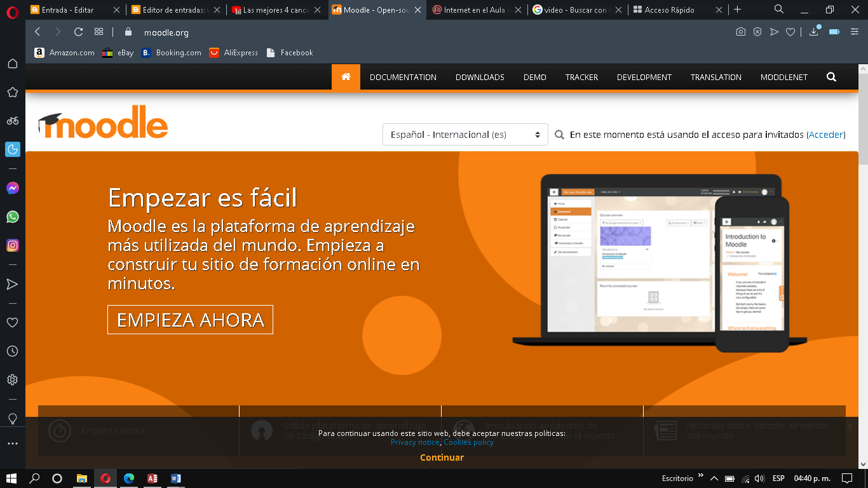868x488 pixels.
Task: Open Facebook Messenger from the sidebar
Action: point(12,189)
